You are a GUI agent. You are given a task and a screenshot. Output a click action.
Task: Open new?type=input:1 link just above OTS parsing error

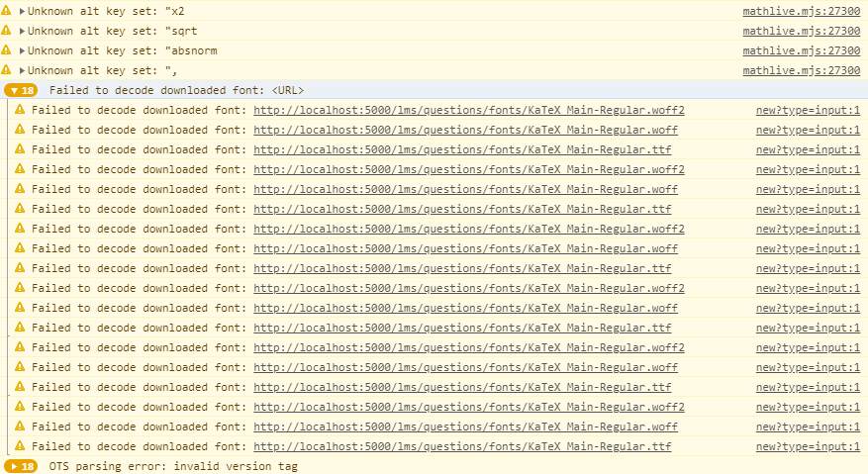tap(808, 446)
